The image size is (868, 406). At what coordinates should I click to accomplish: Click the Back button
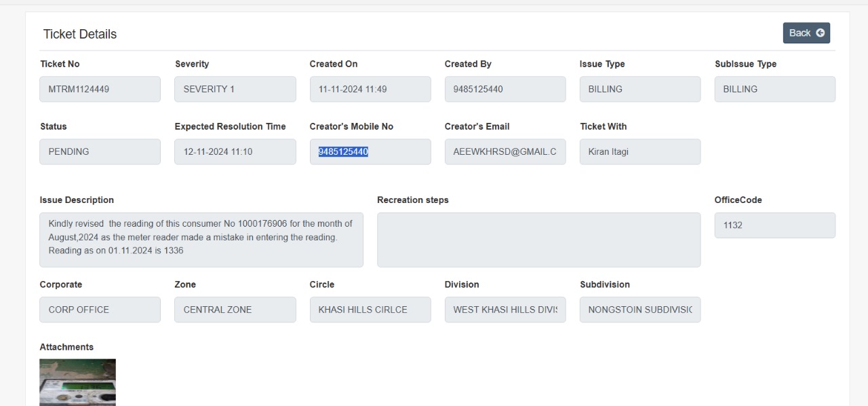point(806,33)
